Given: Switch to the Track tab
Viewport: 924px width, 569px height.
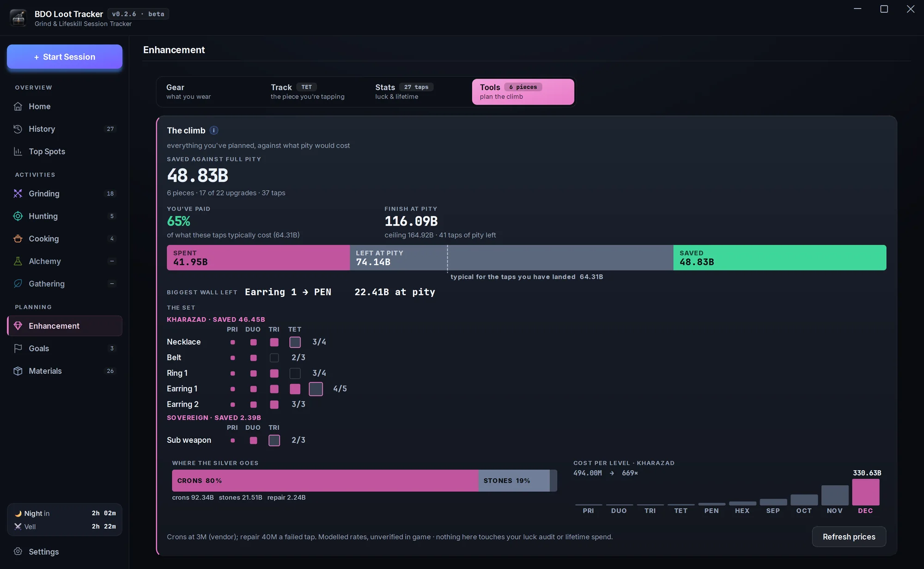Looking at the screenshot, I should [314, 92].
